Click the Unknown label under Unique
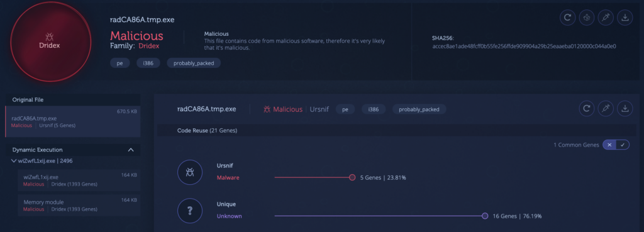644x232 pixels. 229,216
